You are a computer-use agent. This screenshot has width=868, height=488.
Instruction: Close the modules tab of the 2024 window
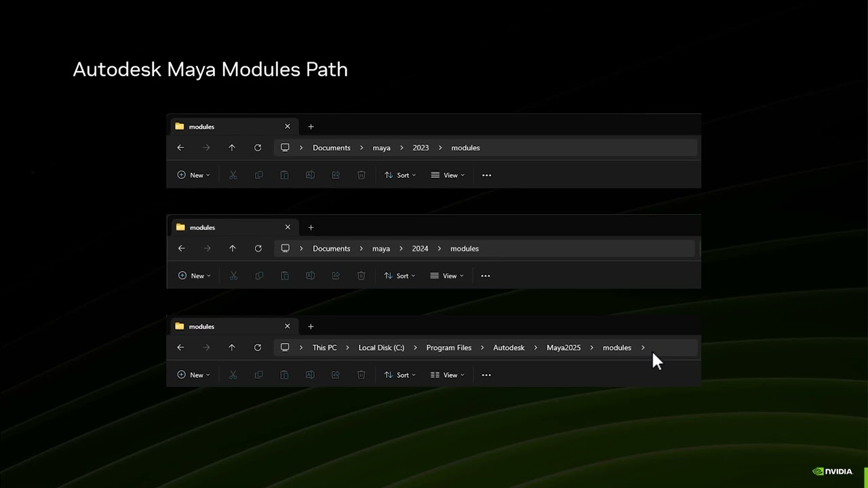coord(288,227)
